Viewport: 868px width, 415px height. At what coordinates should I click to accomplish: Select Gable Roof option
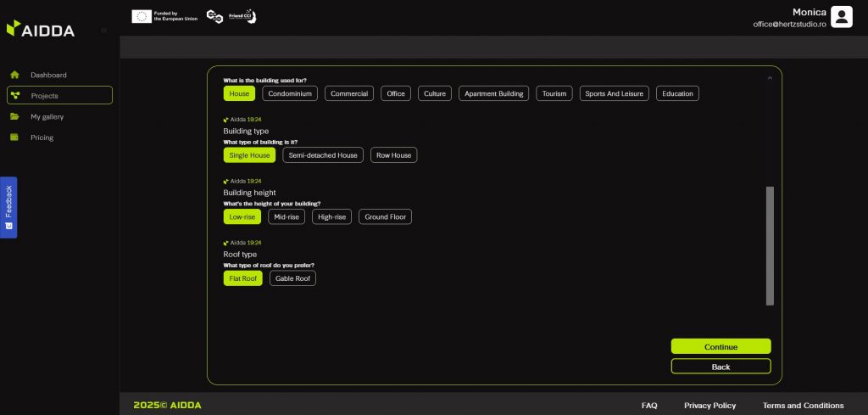click(x=292, y=278)
